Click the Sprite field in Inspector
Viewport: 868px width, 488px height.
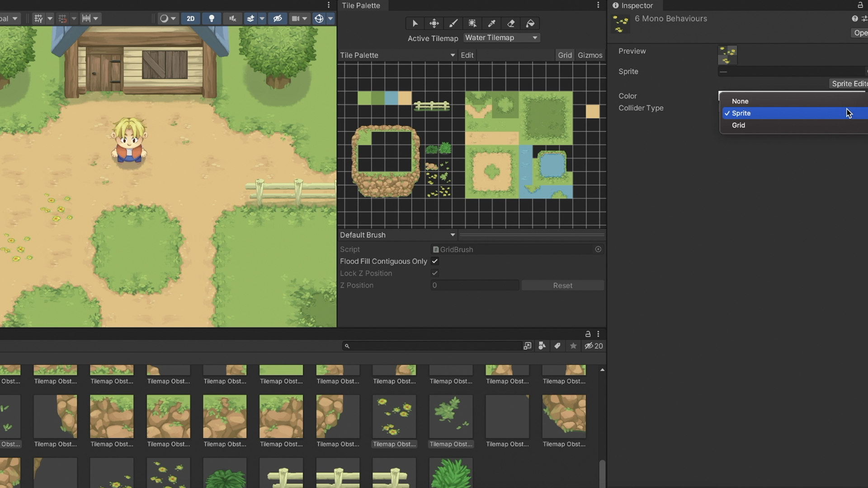click(x=791, y=71)
